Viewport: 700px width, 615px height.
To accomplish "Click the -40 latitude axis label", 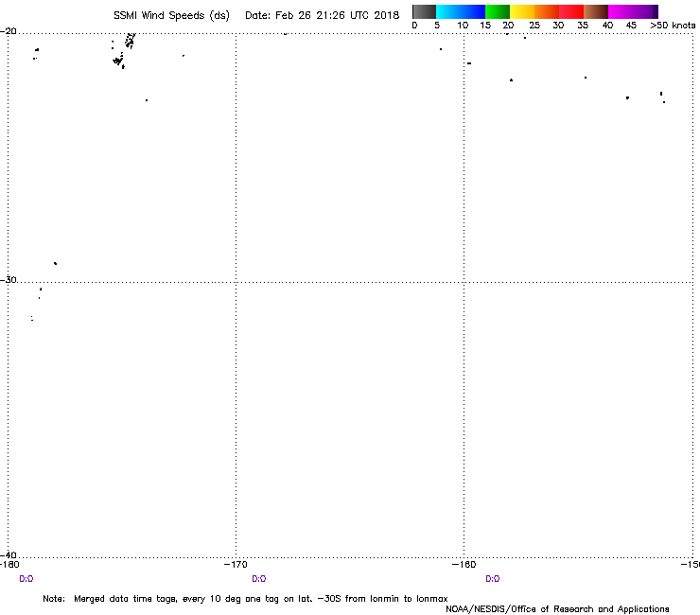I will tap(9, 555).
